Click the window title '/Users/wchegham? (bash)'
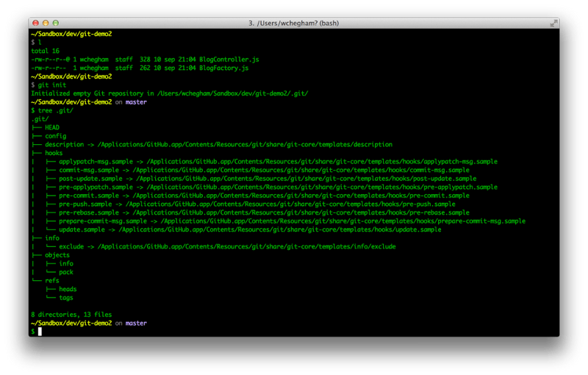This screenshot has width=588, height=375. pyautogui.click(x=293, y=24)
